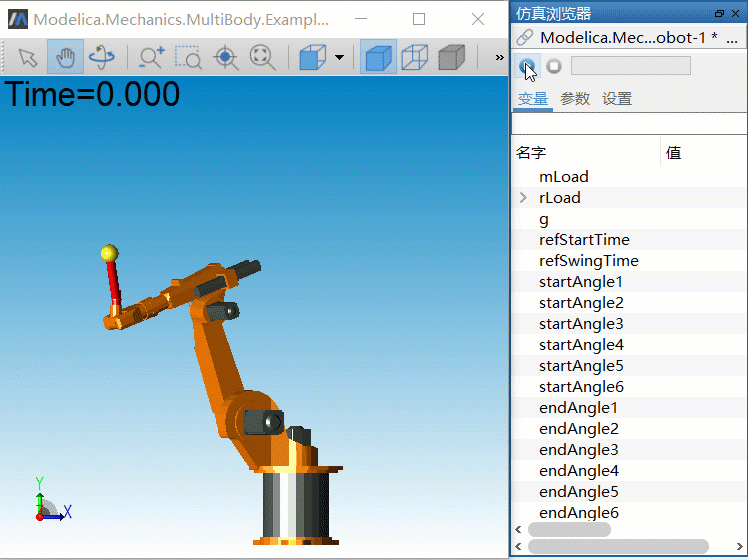Toggle wireframe cube display mode

click(414, 58)
